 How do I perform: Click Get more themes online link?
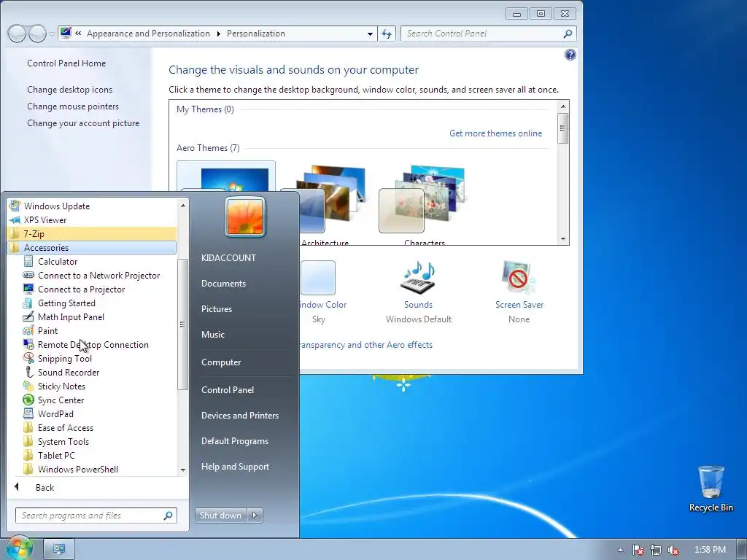[x=495, y=133]
